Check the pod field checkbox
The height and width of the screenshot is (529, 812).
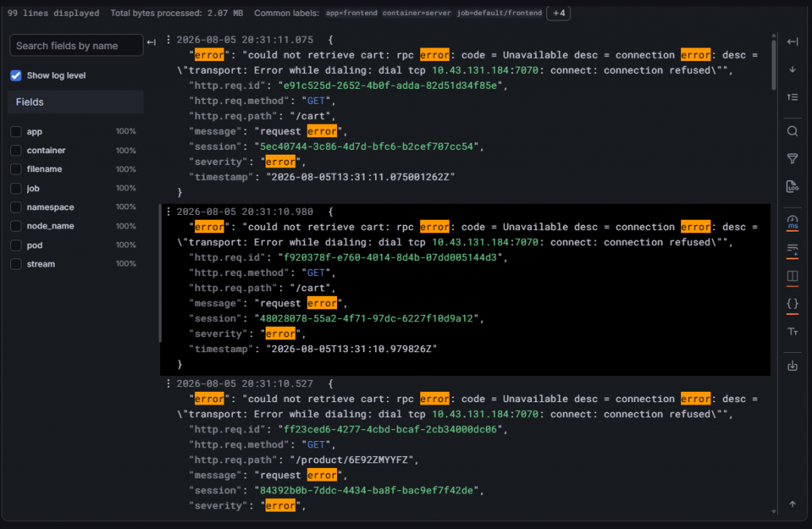click(x=16, y=245)
